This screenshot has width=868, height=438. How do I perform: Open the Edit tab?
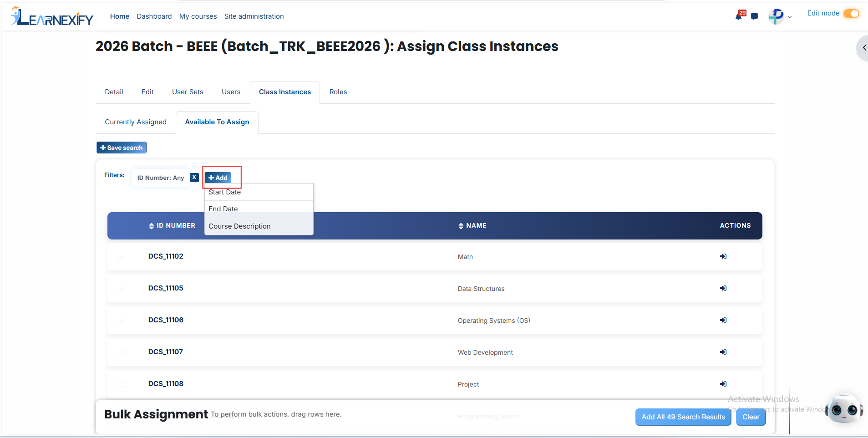click(x=147, y=92)
